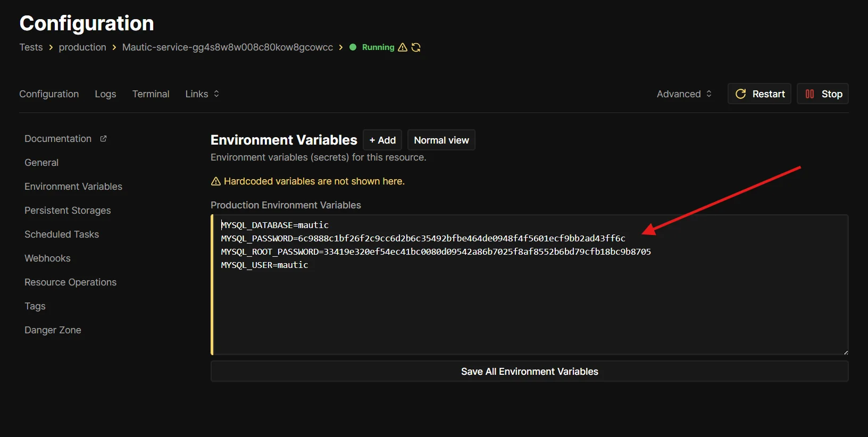Click breadcrumb chevron after production
868x437 pixels.
pyautogui.click(x=114, y=47)
